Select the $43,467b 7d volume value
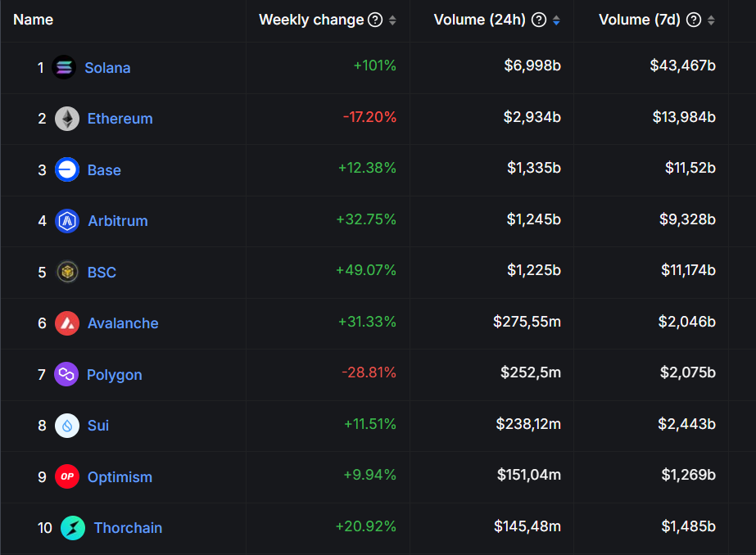 point(683,65)
